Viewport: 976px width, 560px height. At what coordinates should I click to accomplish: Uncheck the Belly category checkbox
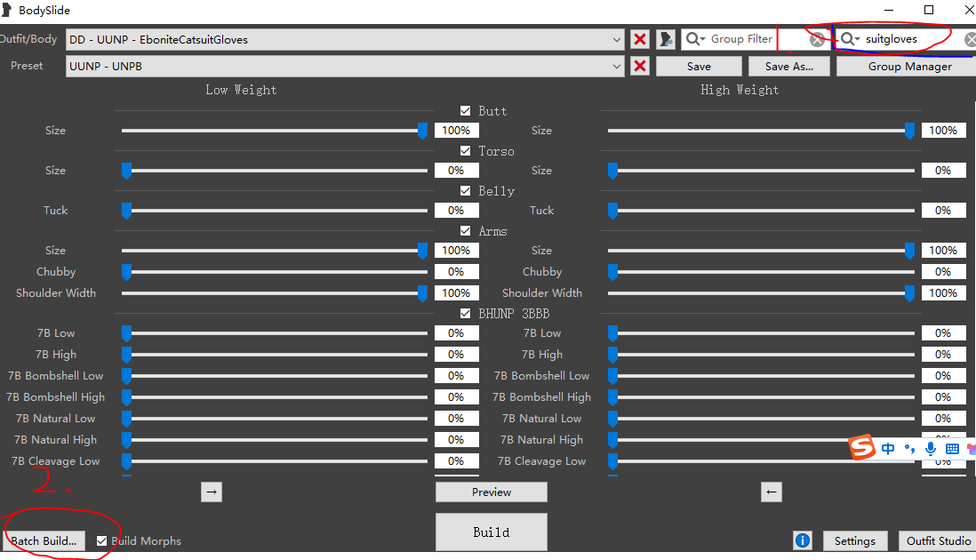tap(465, 190)
